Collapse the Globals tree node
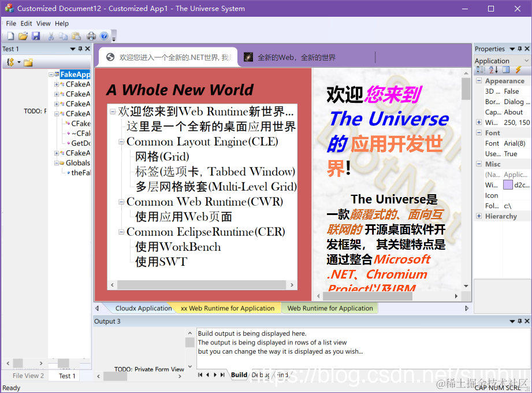Image resolution: width=532 pixels, height=393 pixels. click(57, 163)
